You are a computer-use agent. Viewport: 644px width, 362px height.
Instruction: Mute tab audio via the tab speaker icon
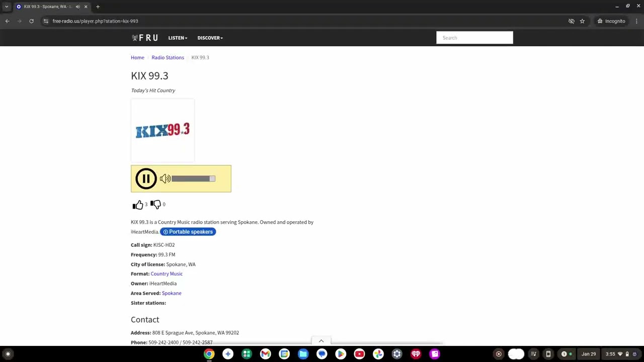point(77,7)
